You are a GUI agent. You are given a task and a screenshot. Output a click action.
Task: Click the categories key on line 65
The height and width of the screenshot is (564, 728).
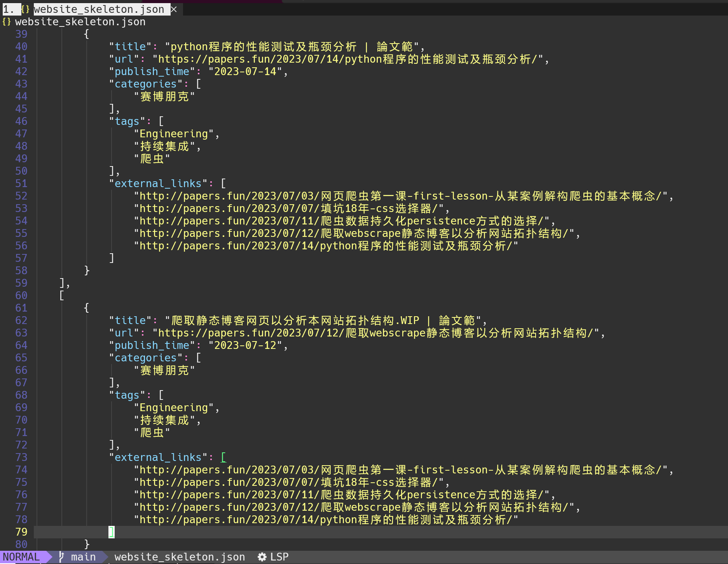[x=146, y=358]
